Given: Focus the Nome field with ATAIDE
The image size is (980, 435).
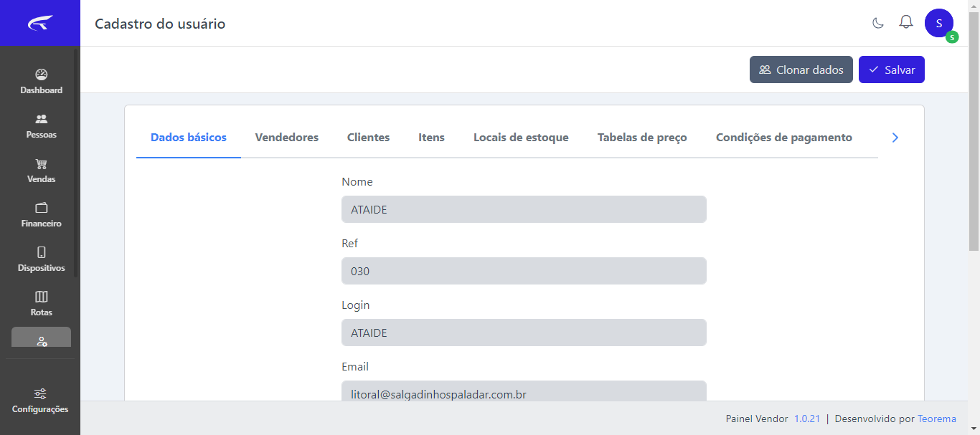Looking at the screenshot, I should (x=524, y=209).
